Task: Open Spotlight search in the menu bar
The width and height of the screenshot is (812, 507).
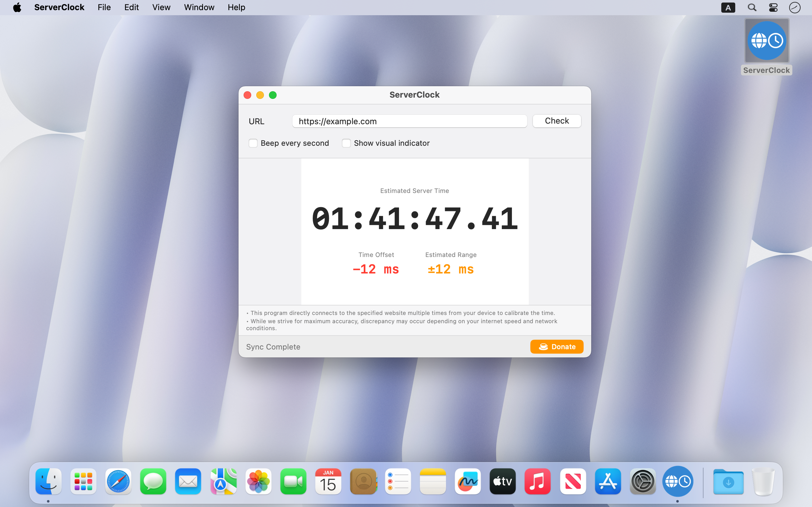Action: tap(752, 7)
